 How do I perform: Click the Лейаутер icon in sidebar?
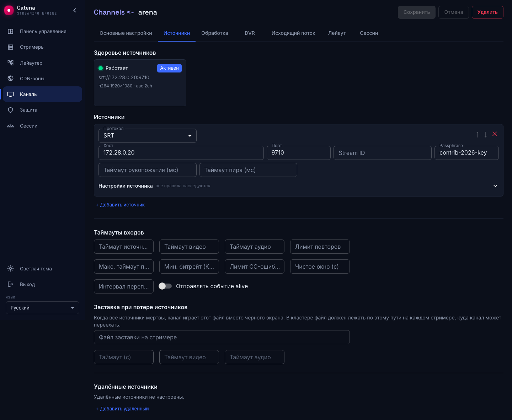coord(11,63)
